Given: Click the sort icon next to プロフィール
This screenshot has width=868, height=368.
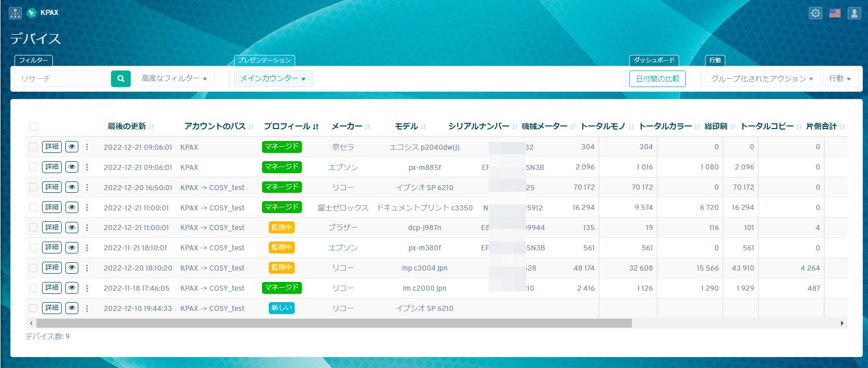Looking at the screenshot, I should [x=315, y=126].
